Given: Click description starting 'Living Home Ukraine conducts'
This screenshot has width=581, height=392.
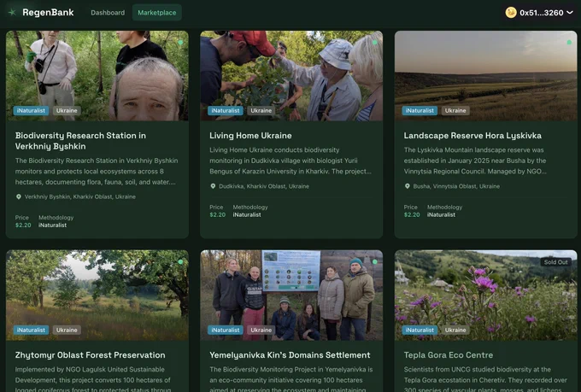Looking at the screenshot, I should (x=290, y=161).
